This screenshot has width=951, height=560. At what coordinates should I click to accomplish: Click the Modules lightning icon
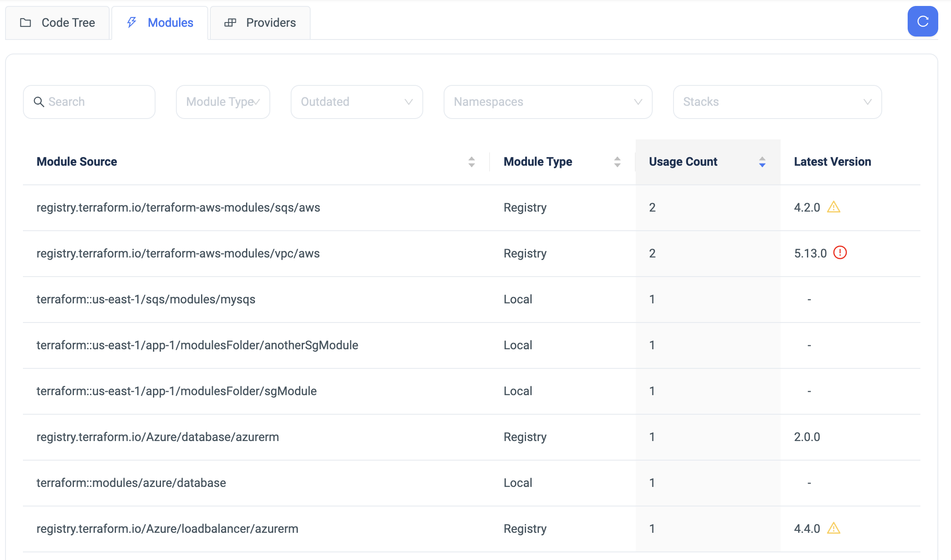tap(132, 23)
